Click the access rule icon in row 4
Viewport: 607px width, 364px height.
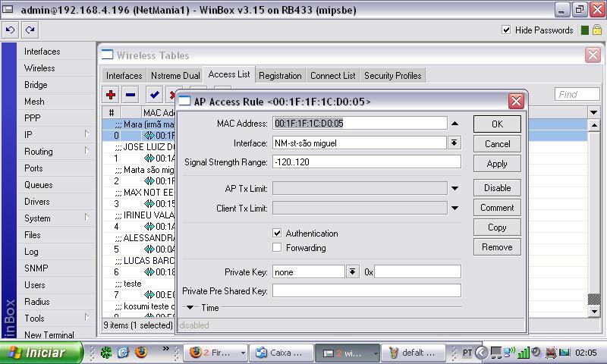coord(149,227)
